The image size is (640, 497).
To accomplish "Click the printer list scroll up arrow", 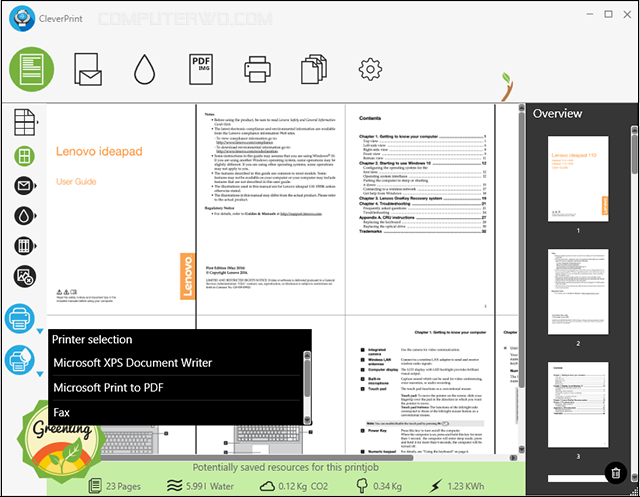I will (x=307, y=355).
